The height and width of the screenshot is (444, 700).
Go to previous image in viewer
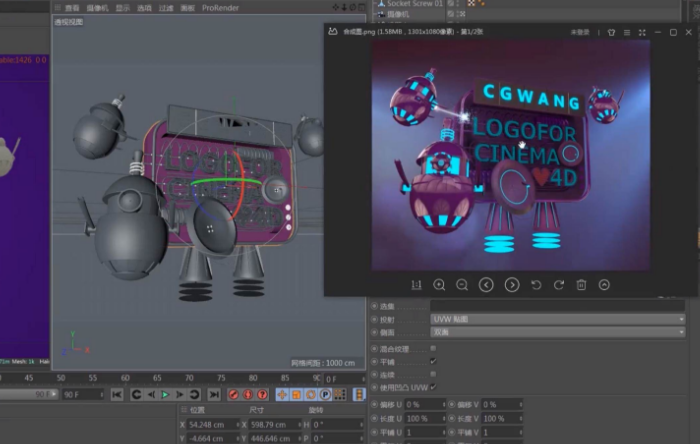pyautogui.click(x=486, y=285)
